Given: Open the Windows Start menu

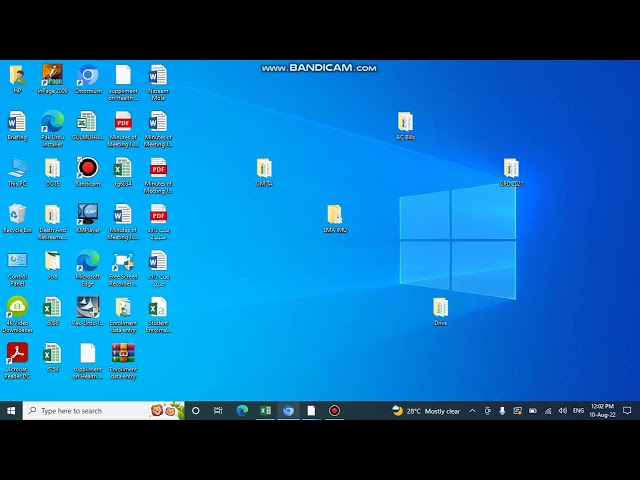Looking at the screenshot, I should click(11, 411).
